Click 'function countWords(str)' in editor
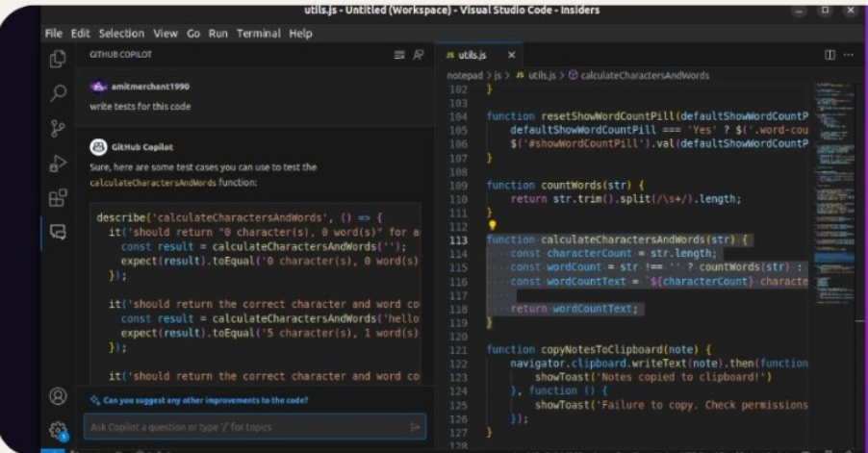This screenshot has height=453, width=868. [565, 186]
